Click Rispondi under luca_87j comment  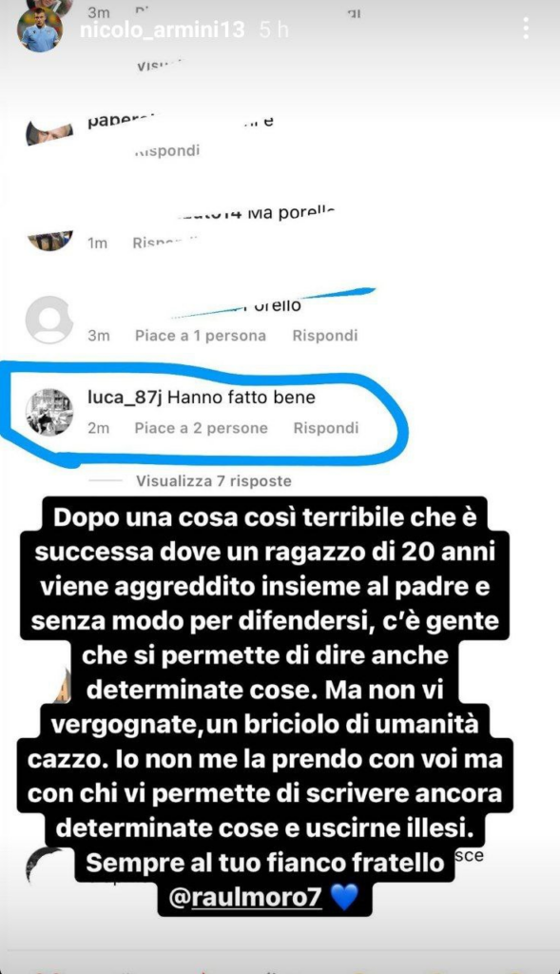point(326,428)
